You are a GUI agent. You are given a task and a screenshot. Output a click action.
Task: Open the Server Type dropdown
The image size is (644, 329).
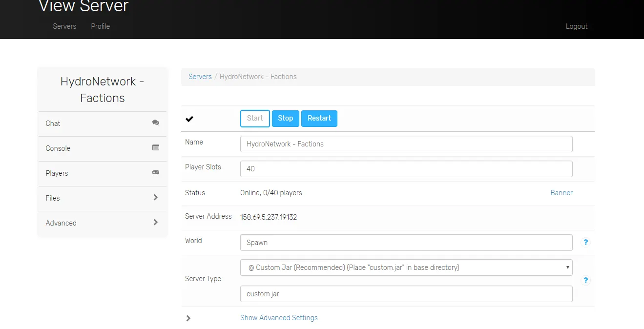(x=406, y=267)
